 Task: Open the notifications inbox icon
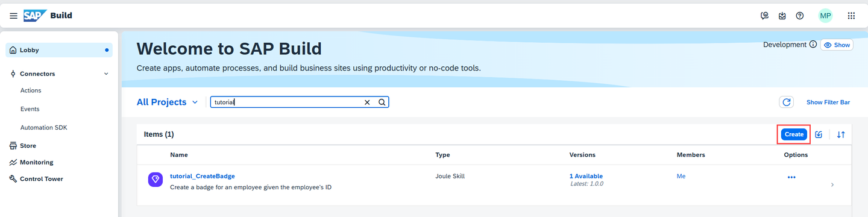[782, 16]
